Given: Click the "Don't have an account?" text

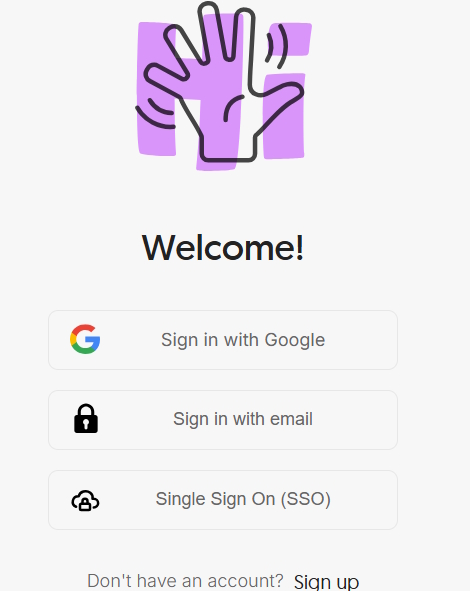Looking at the screenshot, I should 185,581.
